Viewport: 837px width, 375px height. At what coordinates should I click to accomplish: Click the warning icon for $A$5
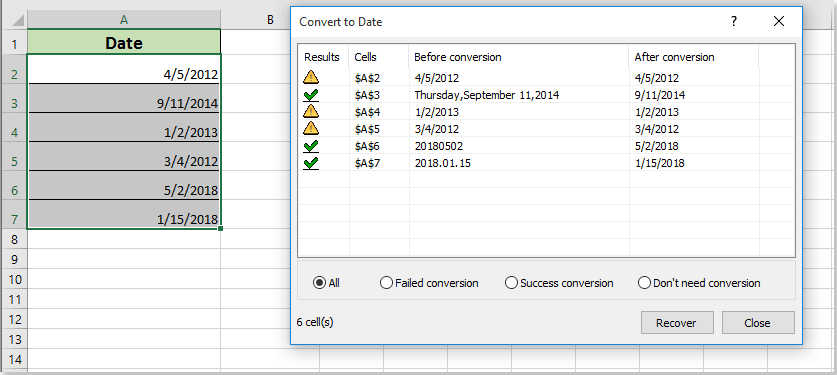311,129
